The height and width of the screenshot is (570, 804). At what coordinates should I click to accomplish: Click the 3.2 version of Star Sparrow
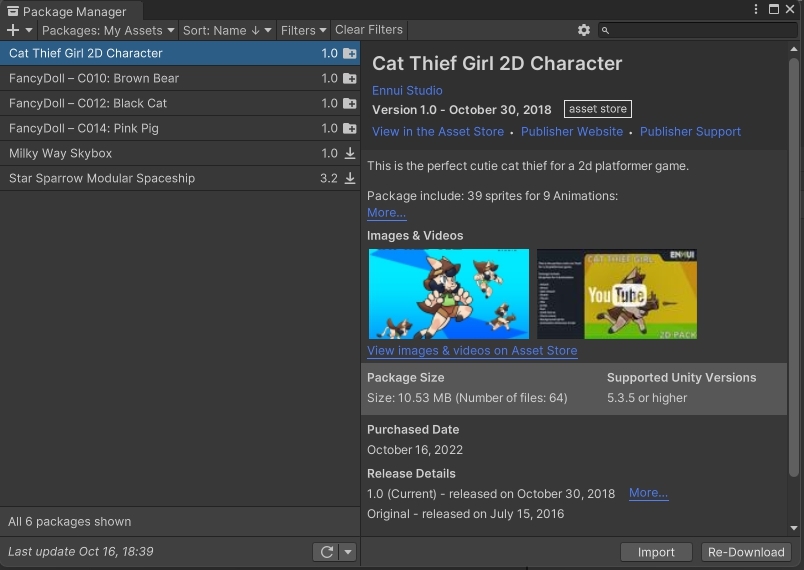[x=329, y=178]
